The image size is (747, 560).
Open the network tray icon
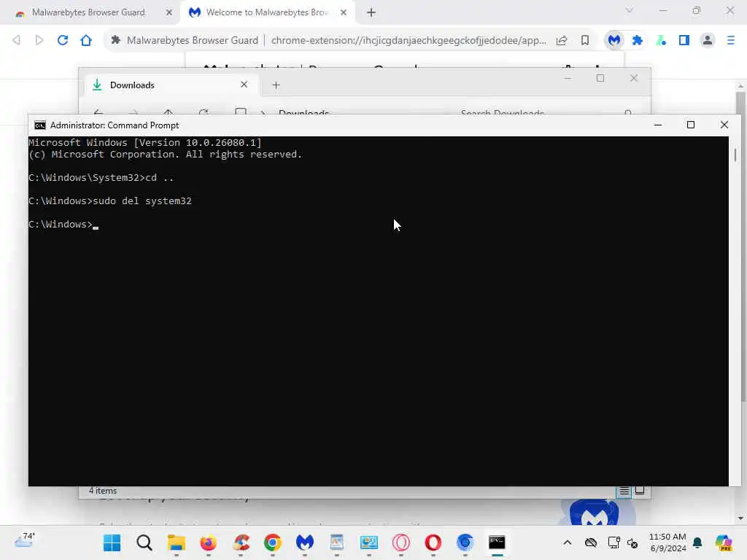[x=614, y=542]
